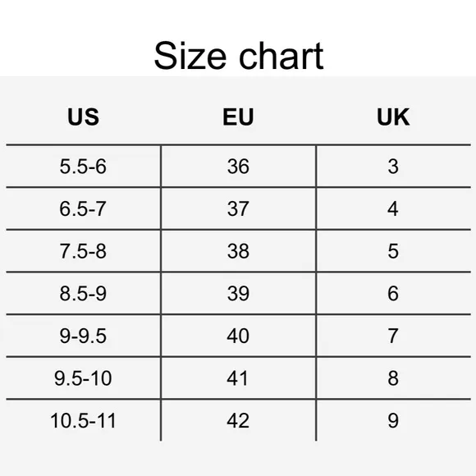The image size is (476, 476).
Task: Click the UK size 5 cell
Action: [x=393, y=251]
